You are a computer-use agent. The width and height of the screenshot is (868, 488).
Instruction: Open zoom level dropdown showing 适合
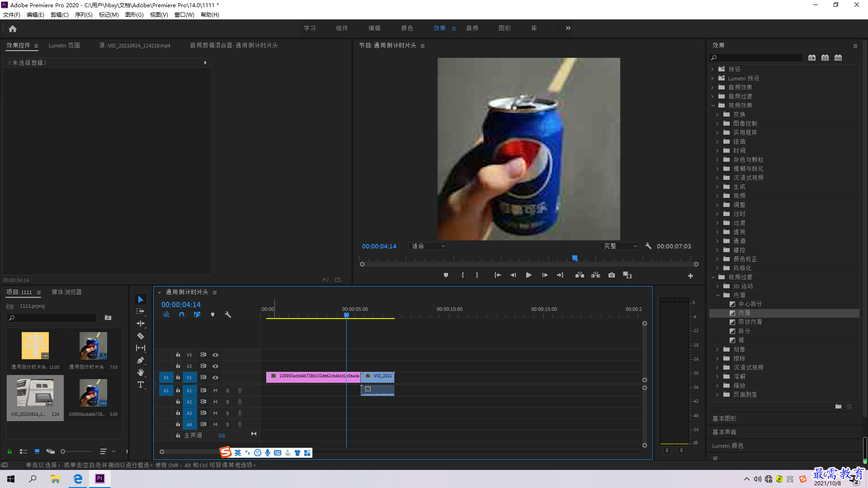coord(428,246)
